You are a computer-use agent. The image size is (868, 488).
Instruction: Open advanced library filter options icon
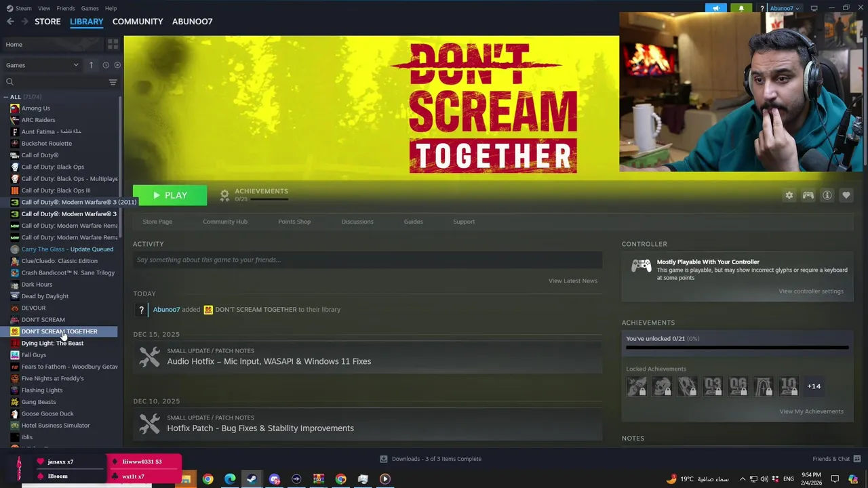click(x=113, y=82)
